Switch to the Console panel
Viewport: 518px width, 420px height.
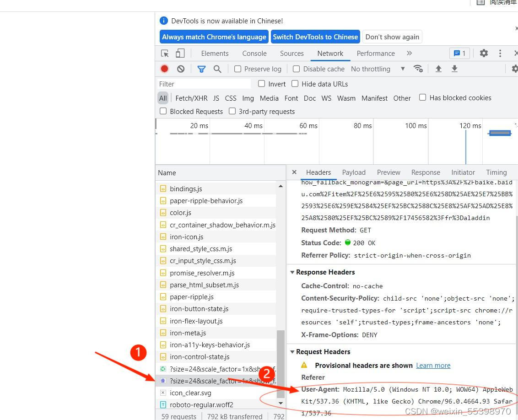254,53
